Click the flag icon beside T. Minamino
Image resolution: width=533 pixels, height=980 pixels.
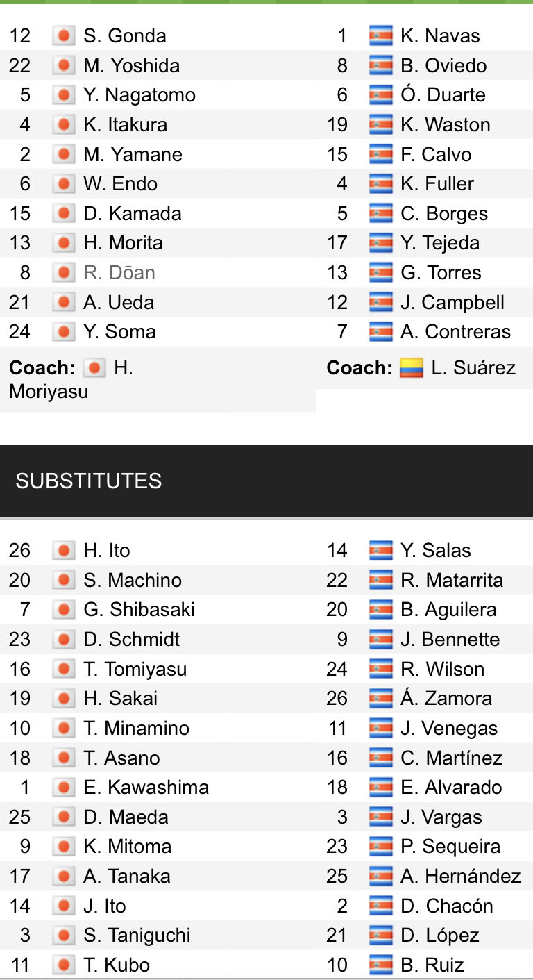click(x=63, y=729)
